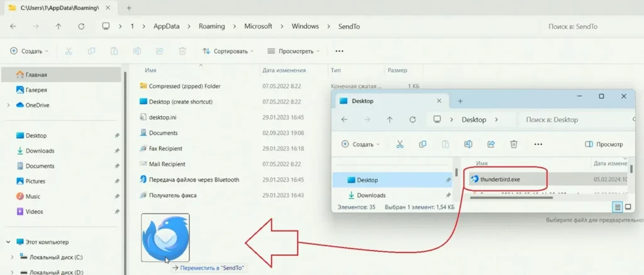Viewport: 644px width, 275px height.
Task: Refresh the Desktop window
Action: (x=413, y=120)
